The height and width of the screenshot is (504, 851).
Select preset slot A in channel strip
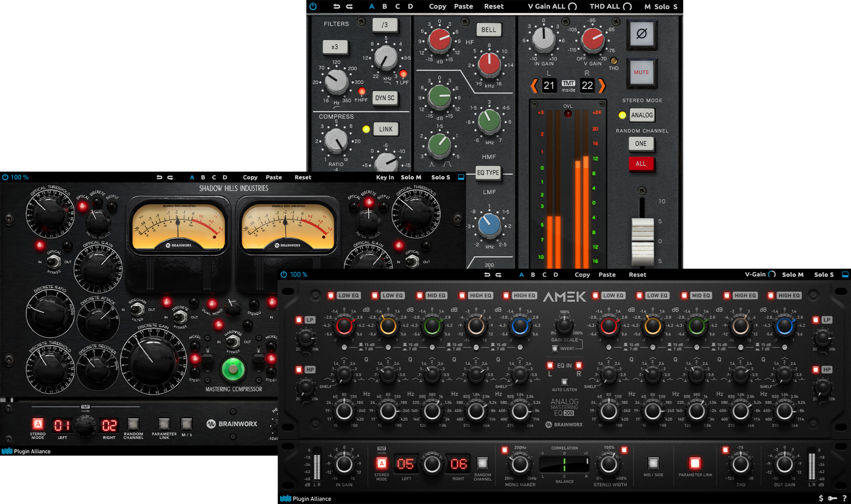click(x=371, y=7)
